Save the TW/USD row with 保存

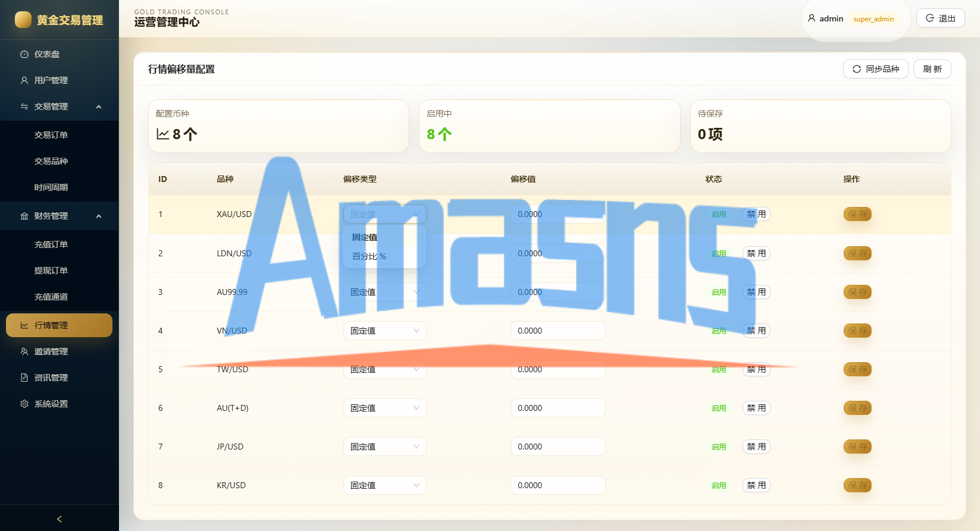[857, 369]
